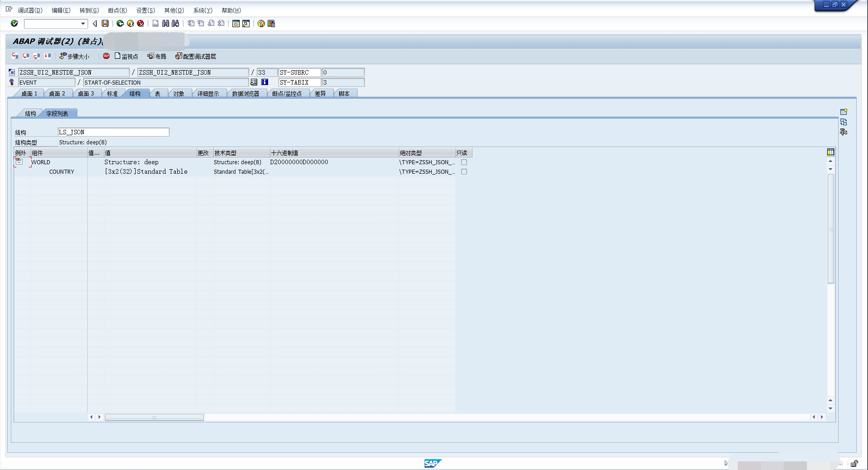
Task: Click the SY-SUBRC variable field
Action: point(300,72)
